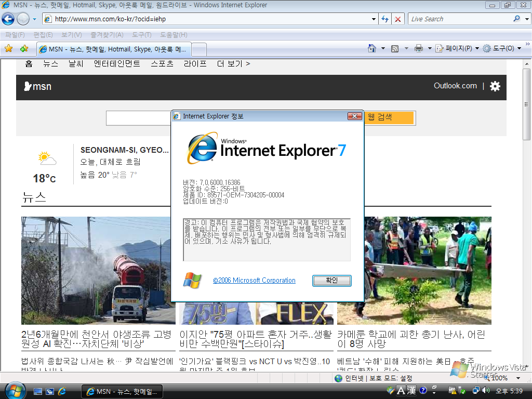
Task: Click the Switch between windows icon
Action: pyautogui.click(x=50, y=392)
